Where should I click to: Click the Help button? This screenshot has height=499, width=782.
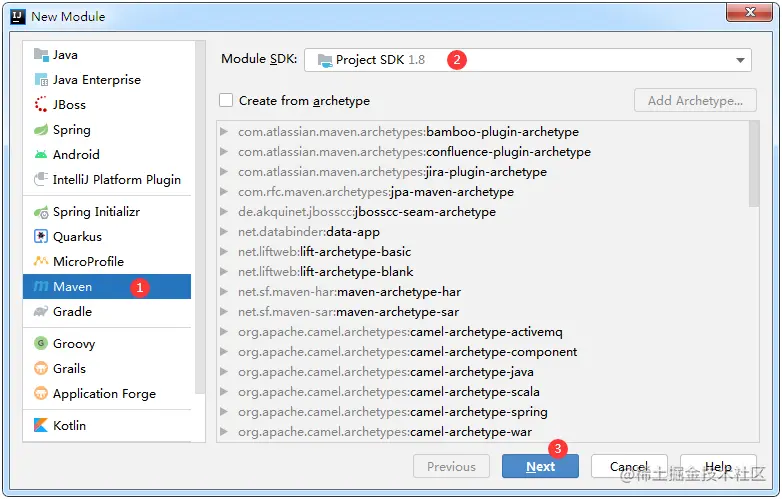pos(718,466)
